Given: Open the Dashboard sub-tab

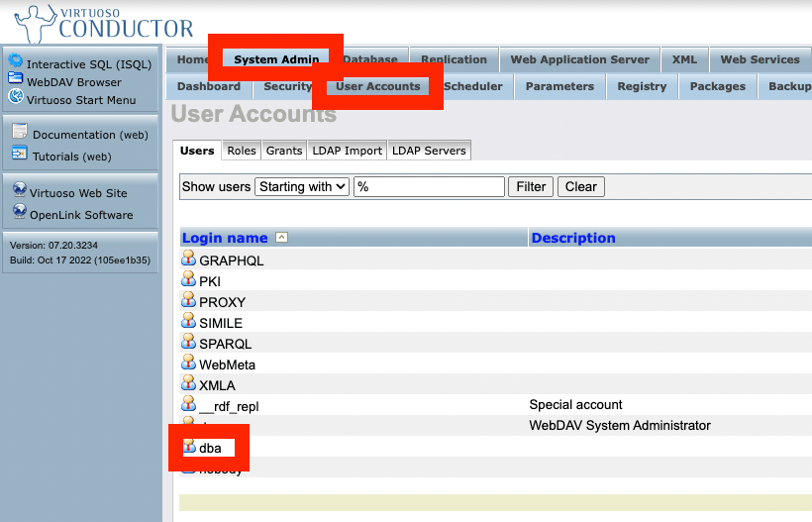Looking at the screenshot, I should click(209, 86).
